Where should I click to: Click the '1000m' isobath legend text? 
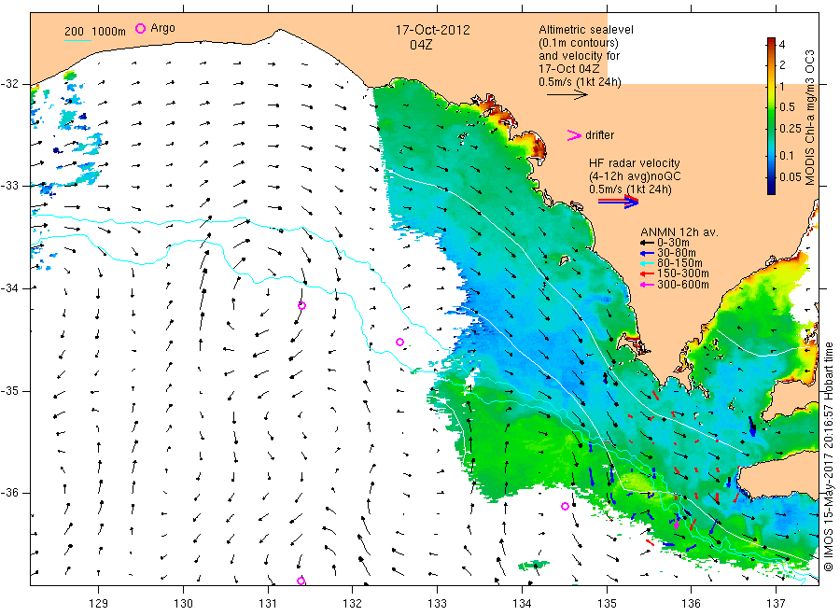(x=108, y=32)
